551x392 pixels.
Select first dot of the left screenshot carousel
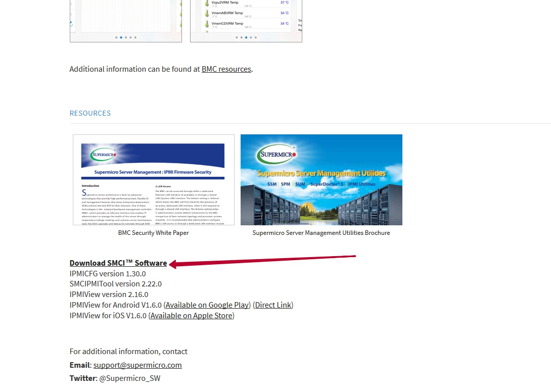pyautogui.click(x=116, y=37)
